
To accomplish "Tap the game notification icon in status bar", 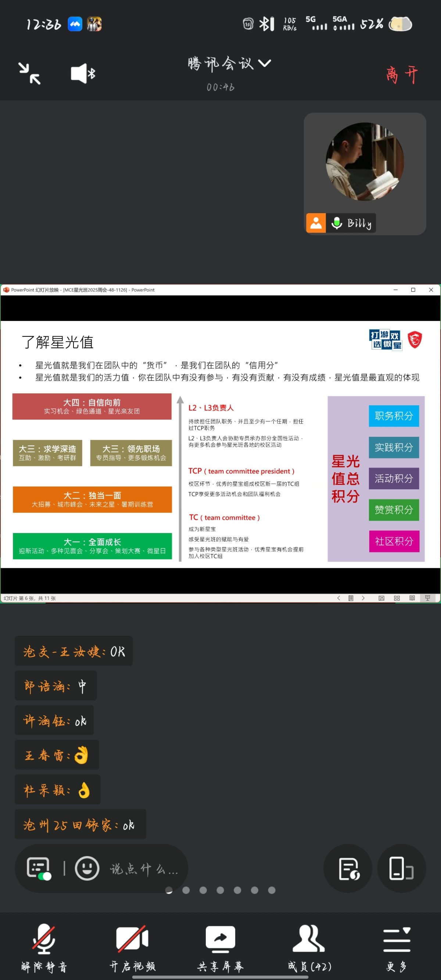I will point(94,24).
